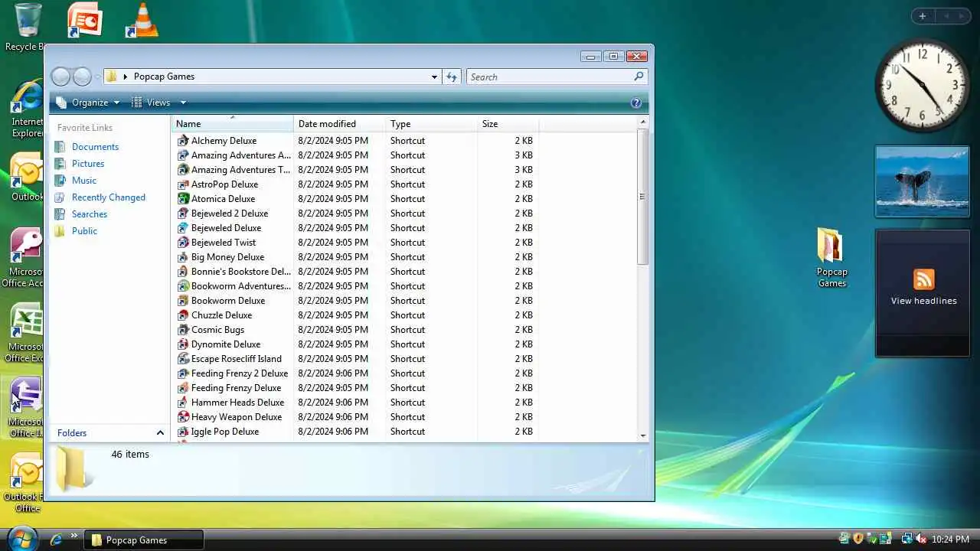Click the taskbar clock showing 10:24 PM
980x551 pixels.
(x=950, y=540)
